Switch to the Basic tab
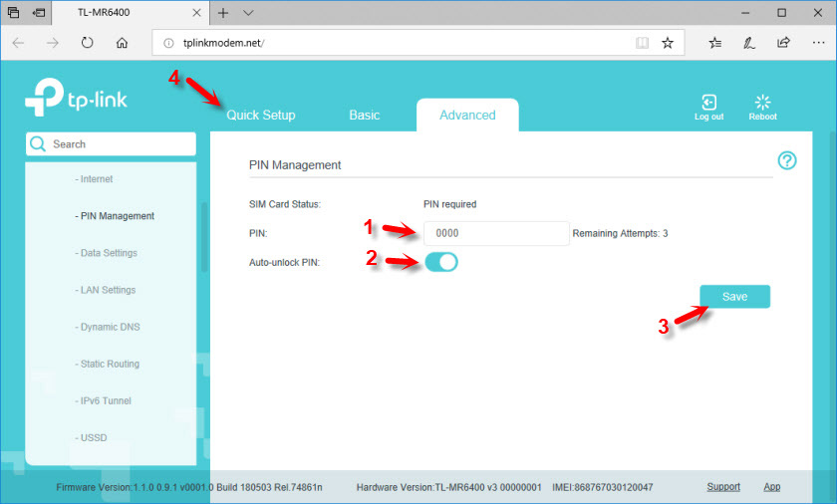Viewport: 837px width, 504px height. tap(364, 115)
